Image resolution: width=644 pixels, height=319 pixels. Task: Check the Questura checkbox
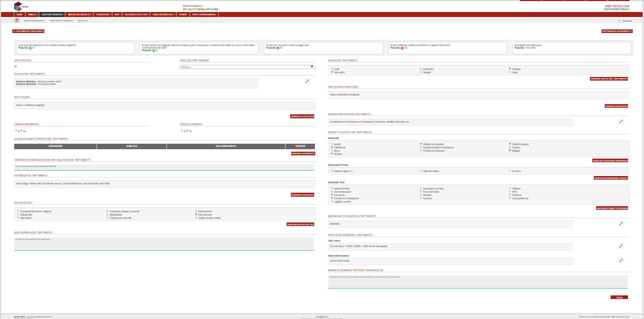(421, 198)
